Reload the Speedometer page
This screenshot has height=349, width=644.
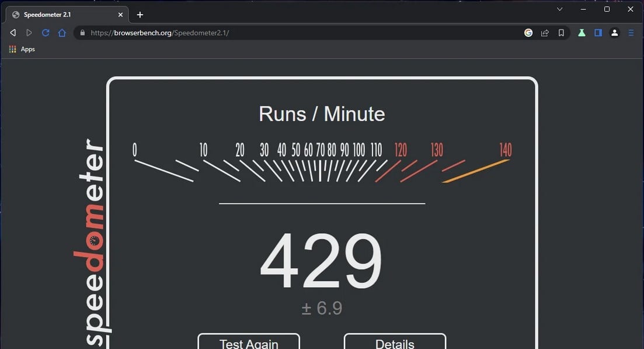coord(46,33)
